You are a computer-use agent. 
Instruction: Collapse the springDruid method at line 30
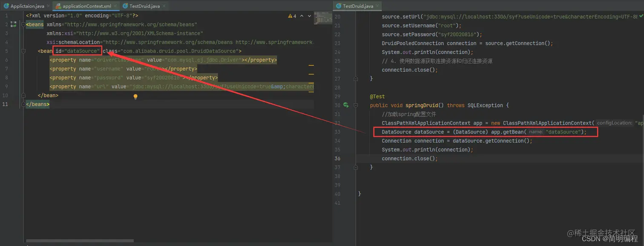click(356, 105)
